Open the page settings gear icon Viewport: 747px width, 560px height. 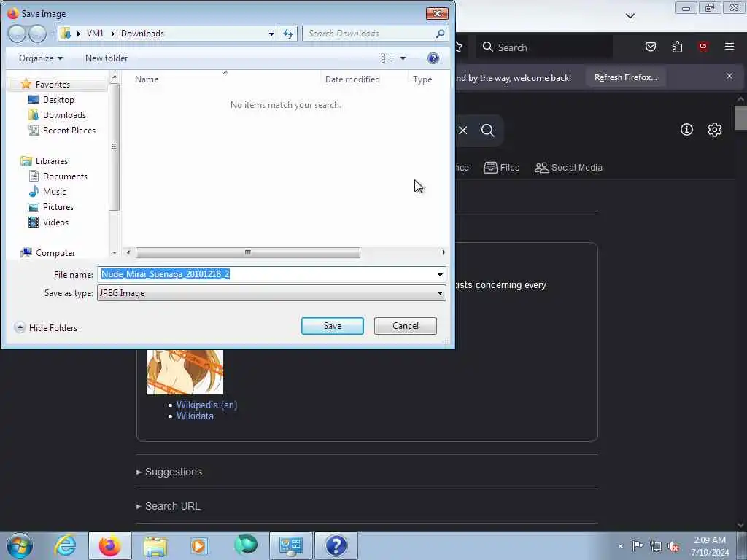point(714,130)
